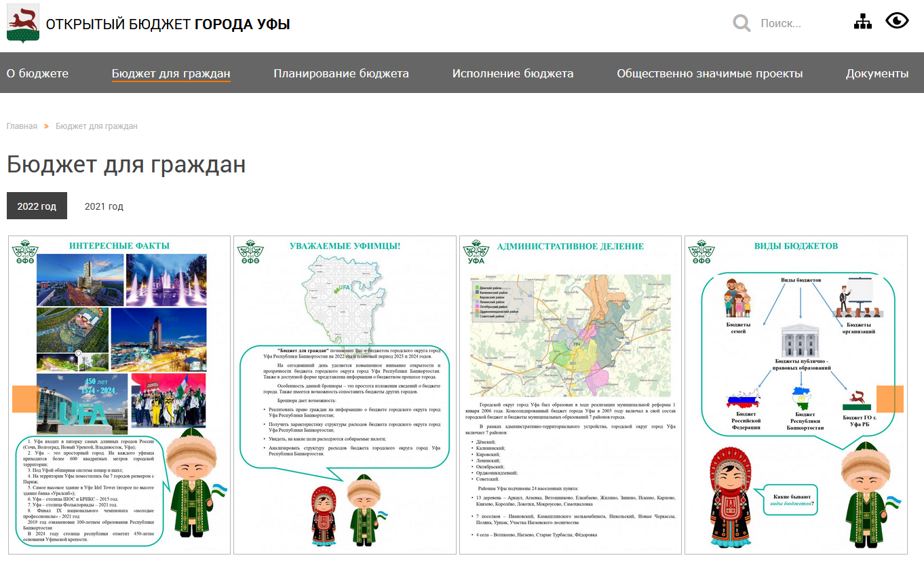
Task: Select 'Бюджет для граждан' menu item
Action: [x=171, y=73]
